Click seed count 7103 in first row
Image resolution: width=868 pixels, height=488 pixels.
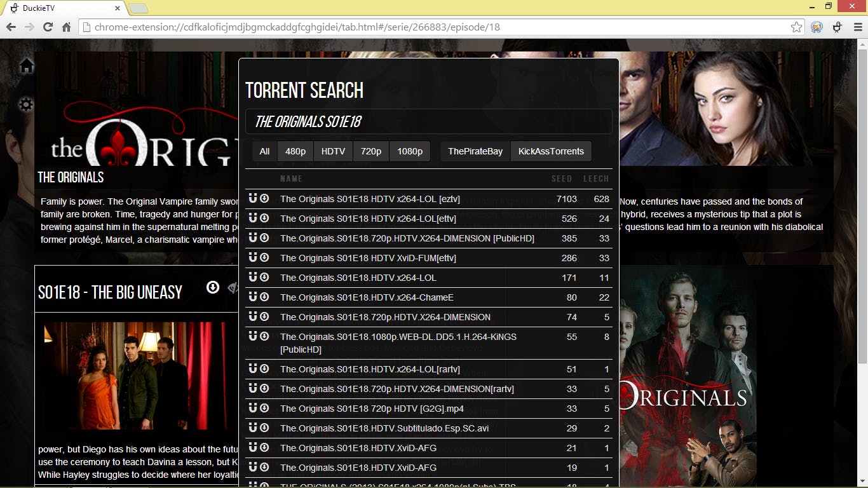[566, 199]
